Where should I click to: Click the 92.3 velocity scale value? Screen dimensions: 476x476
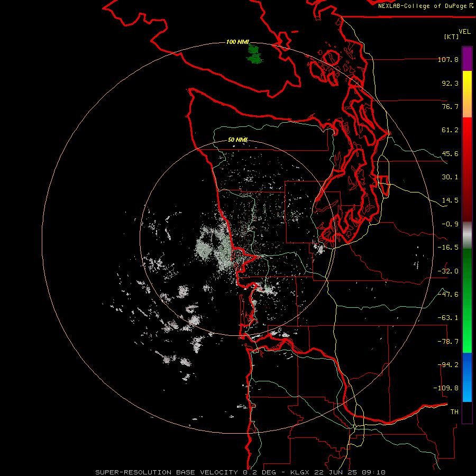click(x=450, y=83)
